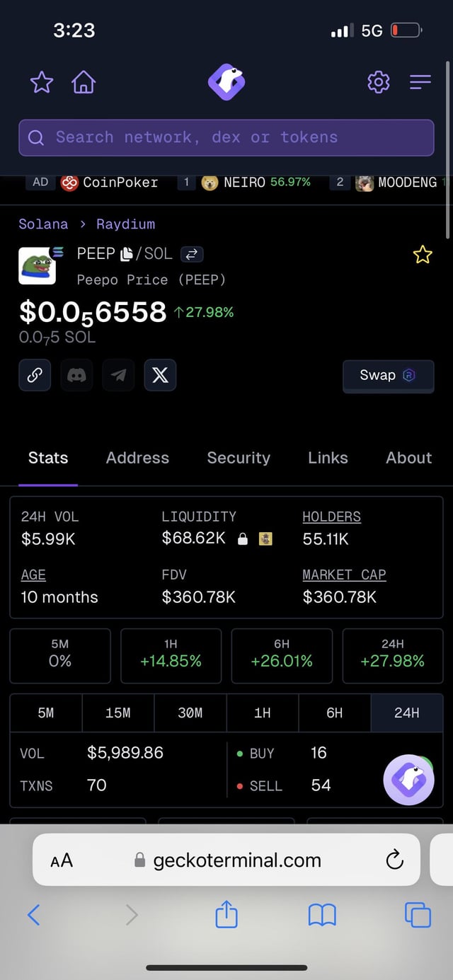The image size is (453, 980).
Task: Open settings gear icon
Action: point(379,83)
